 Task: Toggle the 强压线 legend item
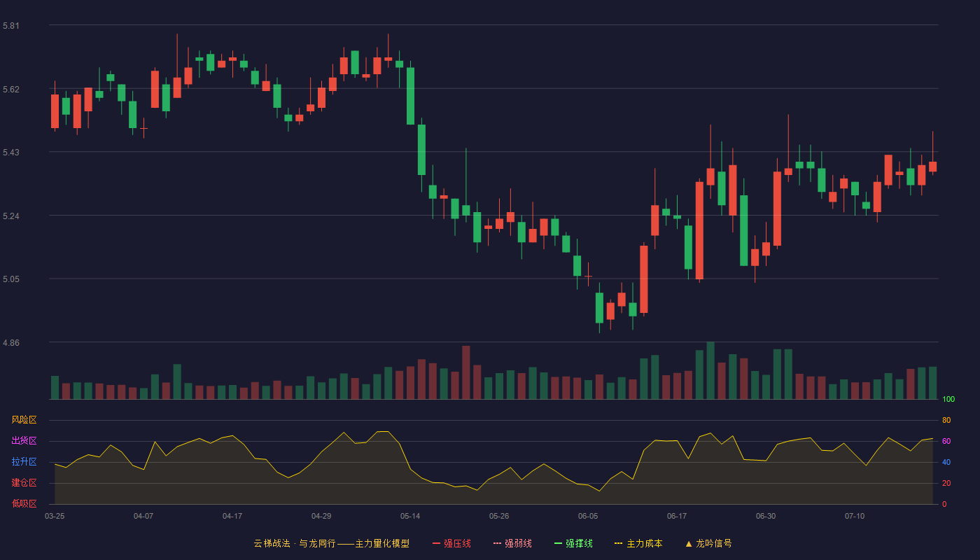[x=451, y=543]
